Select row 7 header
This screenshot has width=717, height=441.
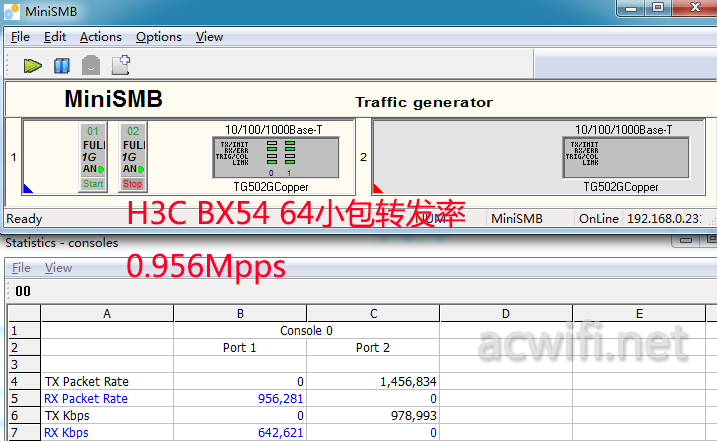24,432
